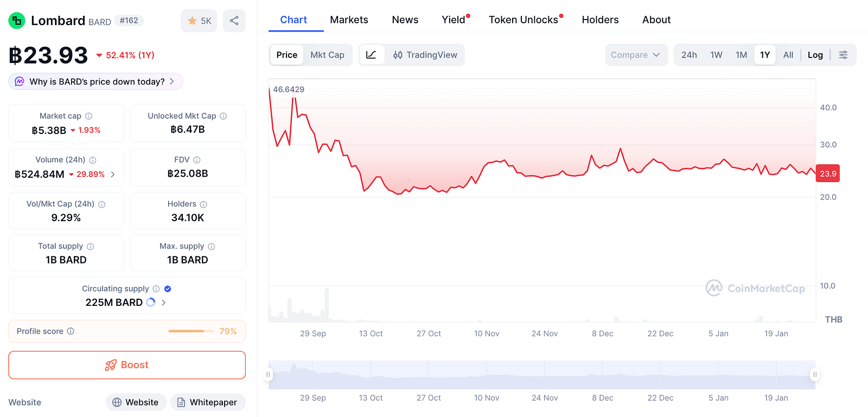Viewport: 868px width, 417px height.
Task: Open the Compare dropdown
Action: point(636,55)
